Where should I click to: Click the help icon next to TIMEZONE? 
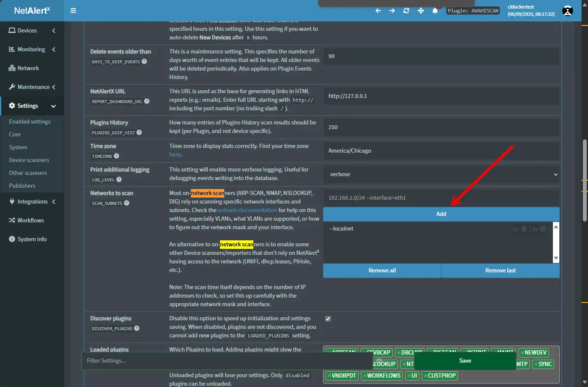point(116,156)
